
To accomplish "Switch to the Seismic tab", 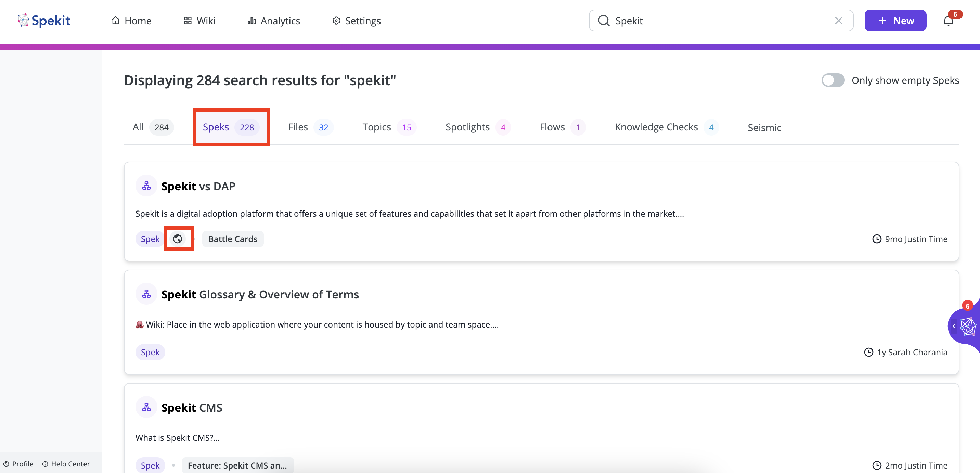I will (764, 127).
